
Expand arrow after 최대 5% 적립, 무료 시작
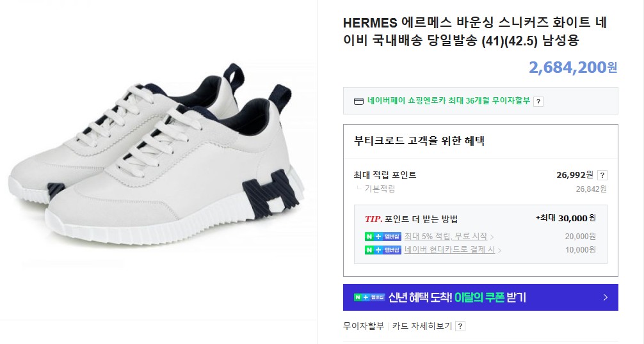pyautogui.click(x=492, y=237)
